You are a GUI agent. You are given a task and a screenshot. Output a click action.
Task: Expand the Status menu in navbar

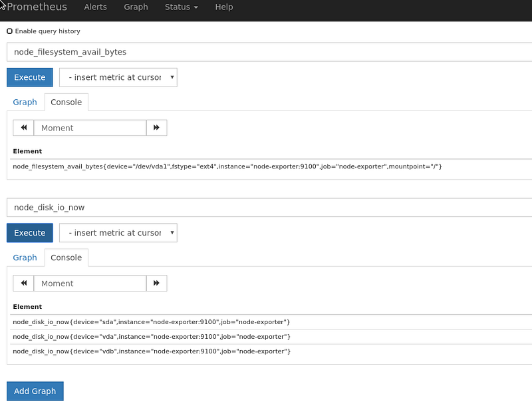[x=181, y=7]
